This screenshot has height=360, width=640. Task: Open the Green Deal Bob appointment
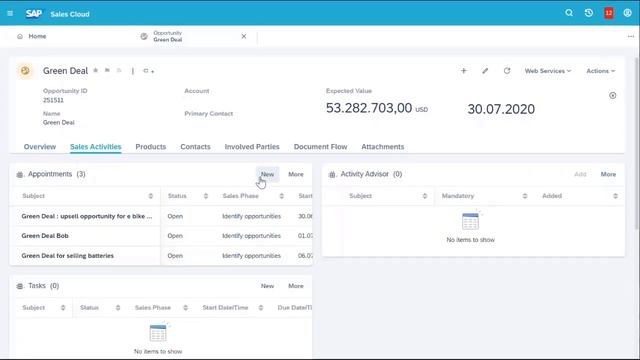45,236
